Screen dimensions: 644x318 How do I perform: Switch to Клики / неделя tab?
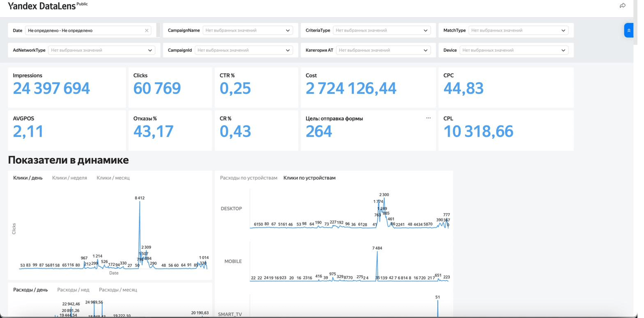tap(69, 178)
